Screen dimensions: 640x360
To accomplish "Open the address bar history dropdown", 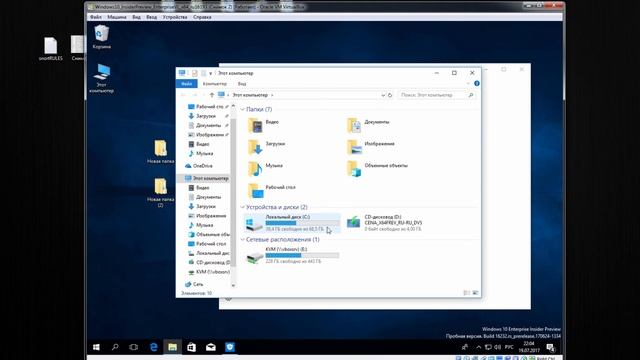I will point(383,95).
